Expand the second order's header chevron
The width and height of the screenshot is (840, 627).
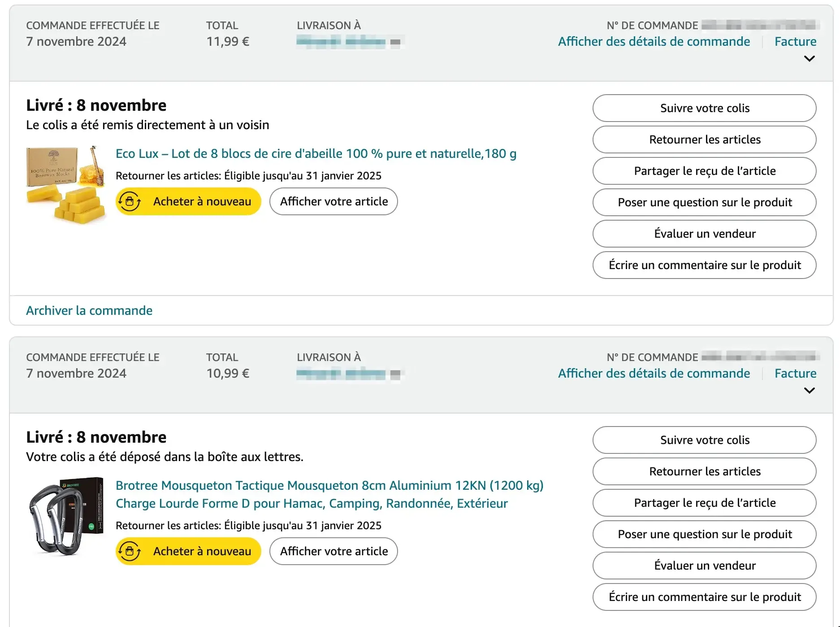tap(809, 391)
